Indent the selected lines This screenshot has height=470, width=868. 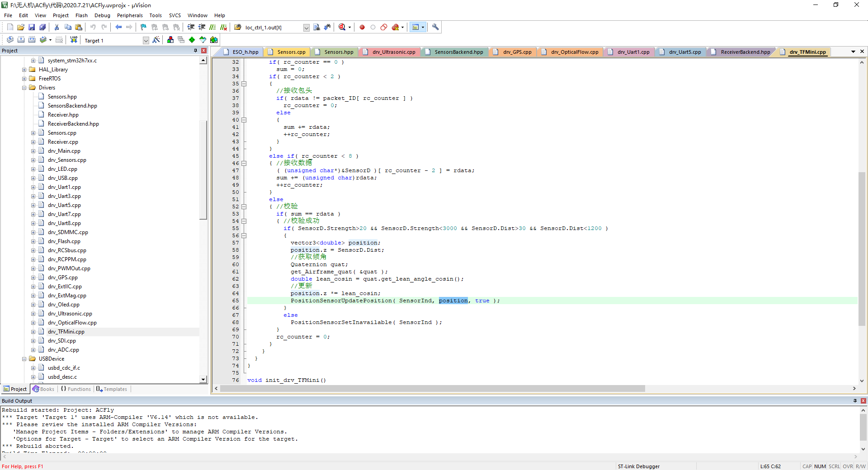191,27
